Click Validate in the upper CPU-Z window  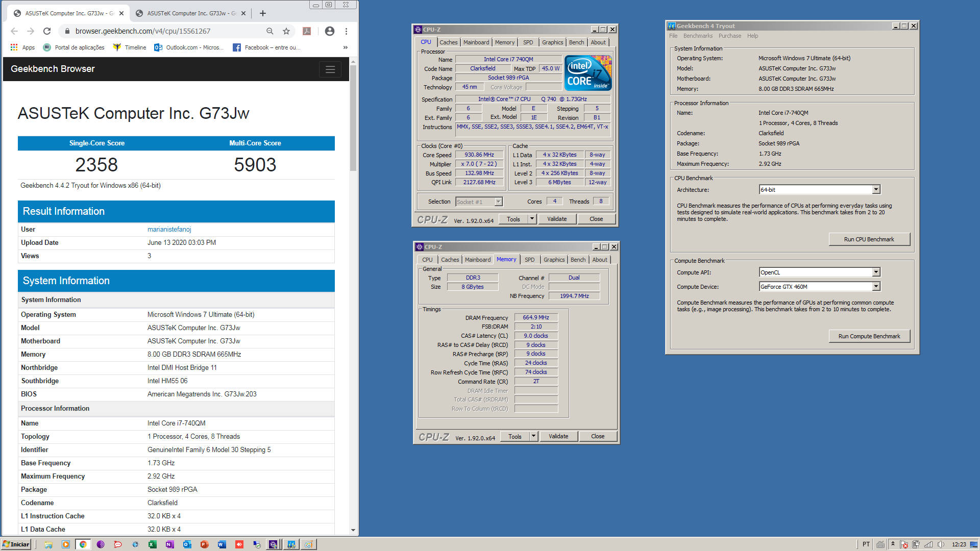557,219
